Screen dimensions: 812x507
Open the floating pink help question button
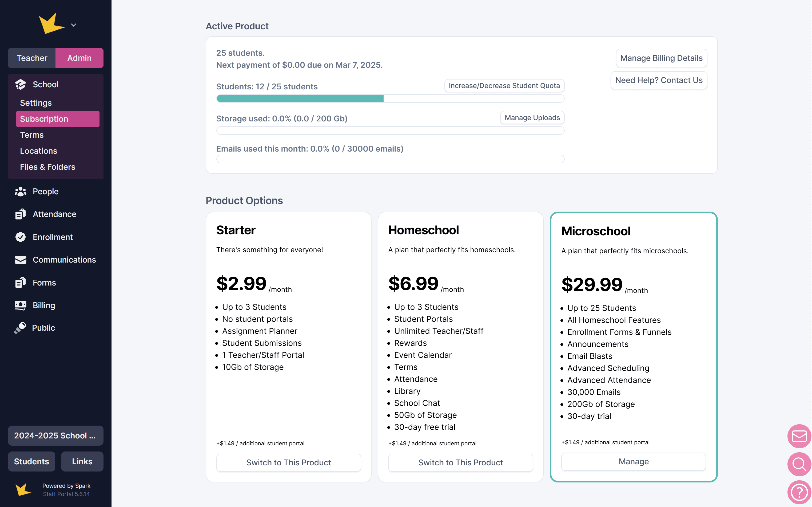click(799, 492)
